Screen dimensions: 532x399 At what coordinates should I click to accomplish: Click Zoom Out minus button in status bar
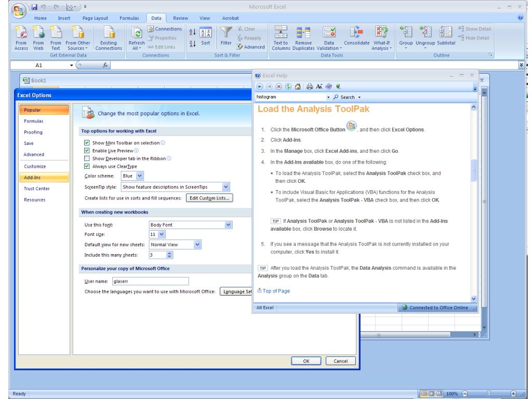[465, 394]
